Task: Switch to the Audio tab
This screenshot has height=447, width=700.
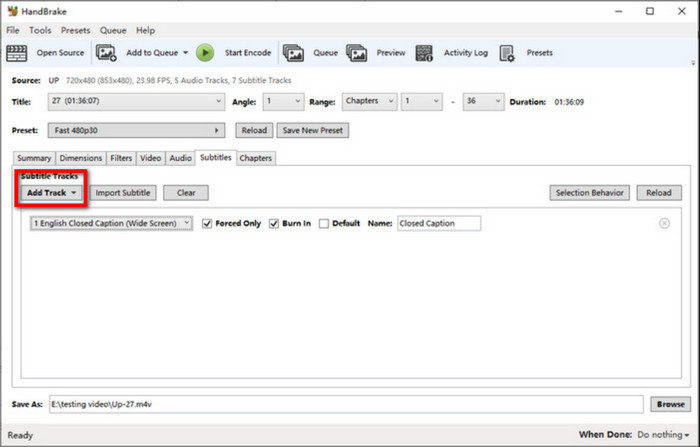Action: coord(180,158)
